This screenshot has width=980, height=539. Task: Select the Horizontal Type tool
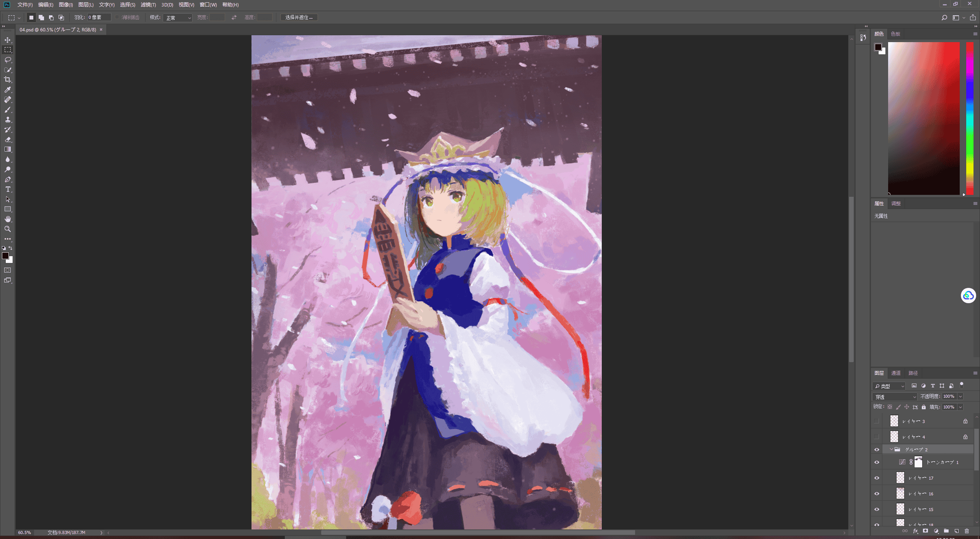pyautogui.click(x=8, y=189)
